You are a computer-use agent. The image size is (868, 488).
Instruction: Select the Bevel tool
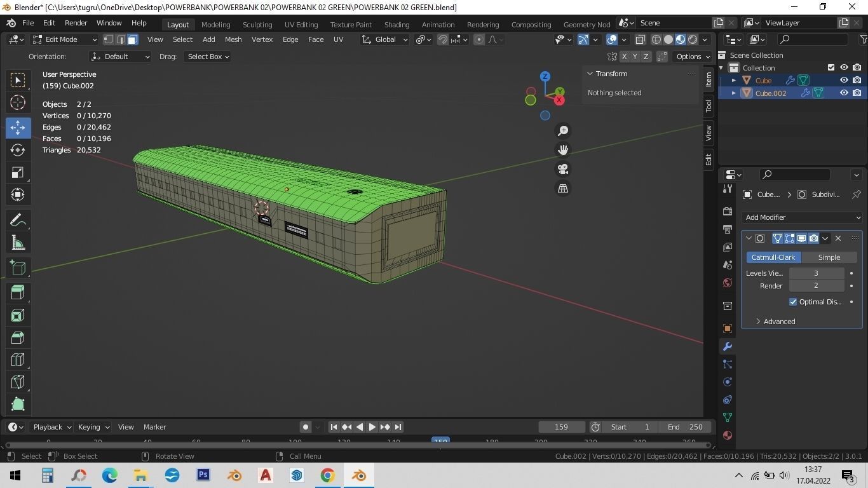pyautogui.click(x=18, y=337)
